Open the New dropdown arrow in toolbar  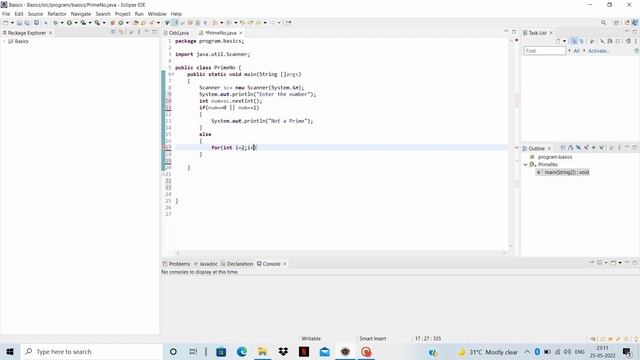[x=12, y=23]
